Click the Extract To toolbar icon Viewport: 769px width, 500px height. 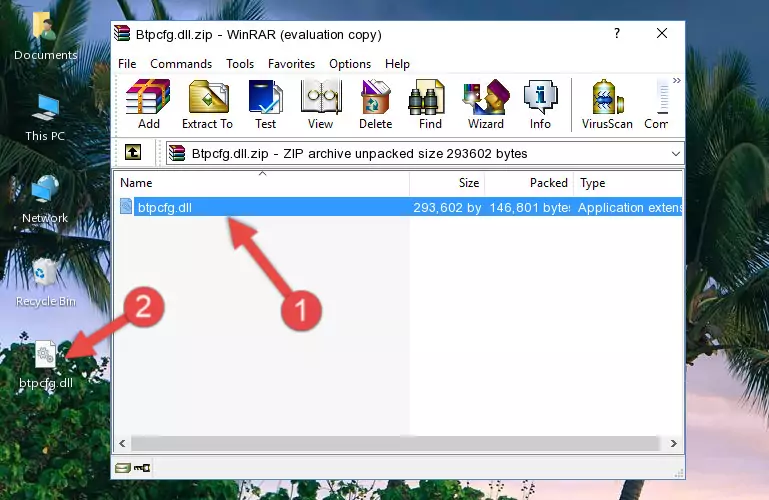click(x=207, y=104)
